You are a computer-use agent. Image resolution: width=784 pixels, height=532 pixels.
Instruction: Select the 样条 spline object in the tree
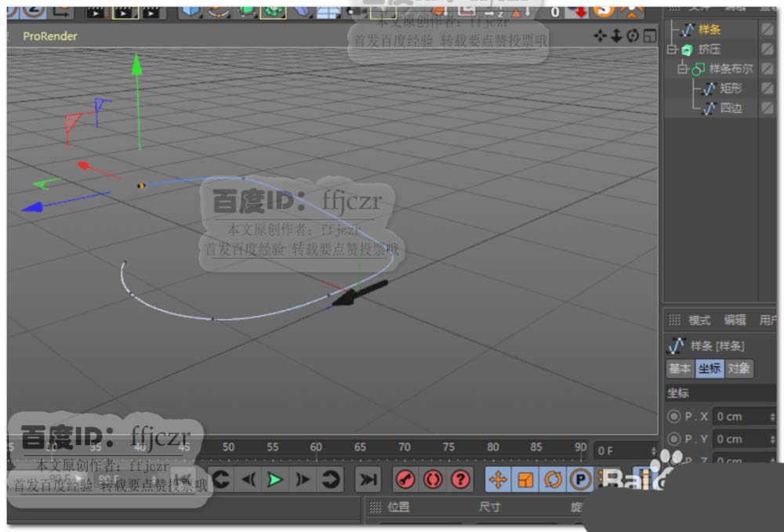(709, 30)
